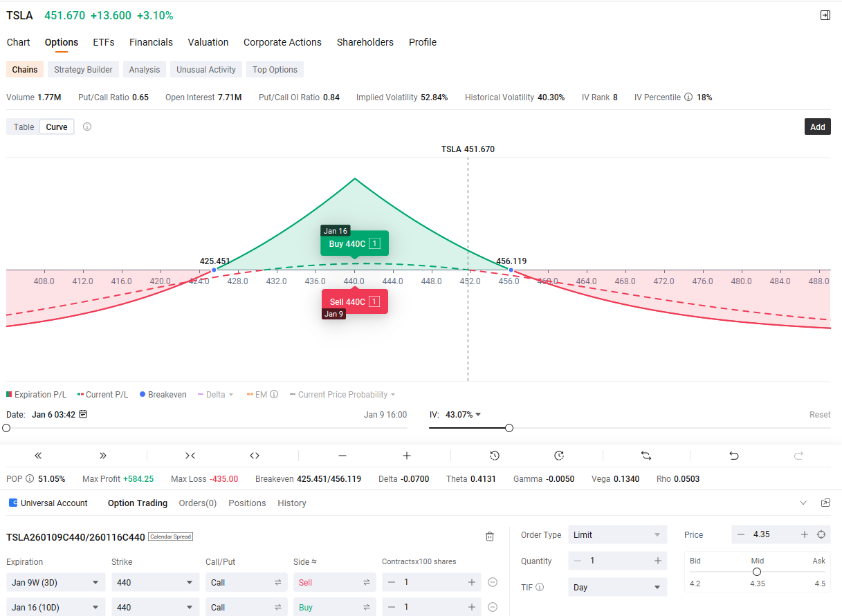This screenshot has height=616, width=842.
Task: Click the collapse panel icon beside TSLA header
Action: point(825,15)
